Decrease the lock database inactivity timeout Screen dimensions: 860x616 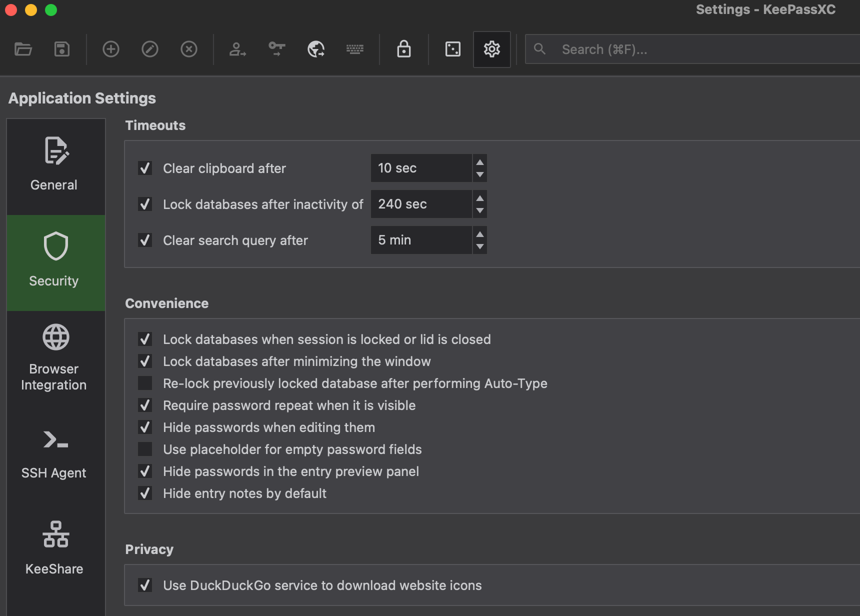click(x=480, y=210)
